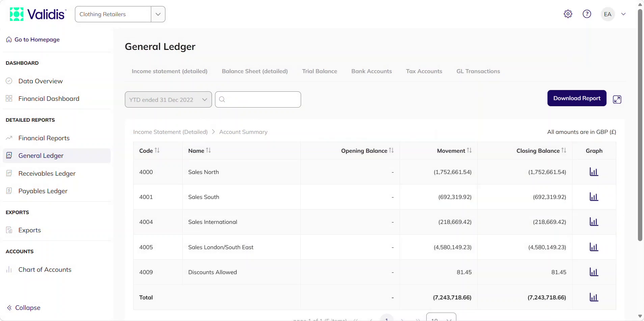Viewport: 644px width, 321px height.
Task: Open the EA user avatar
Action: click(x=608, y=14)
